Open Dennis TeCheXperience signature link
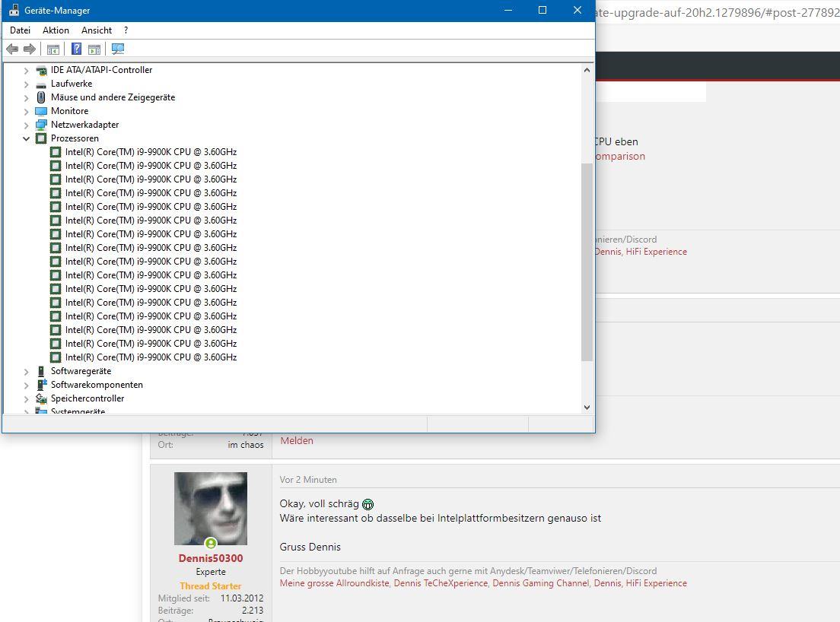 [441, 583]
